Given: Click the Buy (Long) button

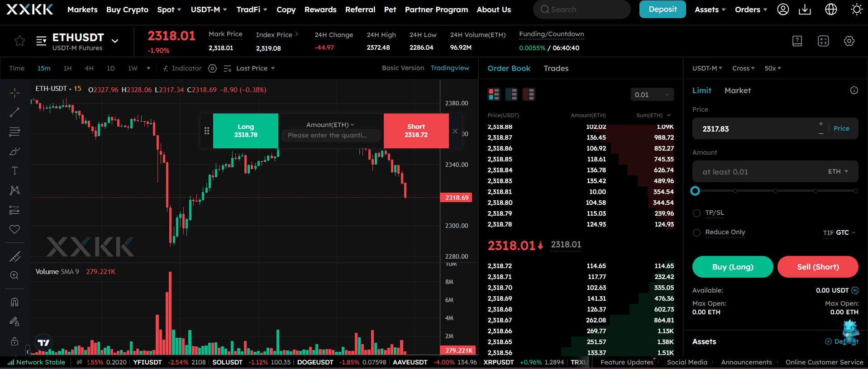Looking at the screenshot, I should coord(733,267).
